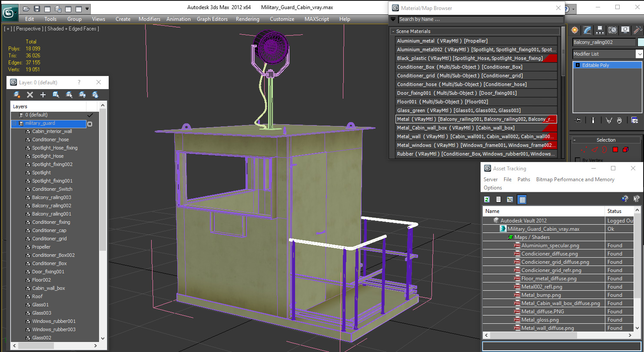644x352 pixels.
Task: Open the Hierarchy command panel tab
Action: pyautogui.click(x=600, y=30)
